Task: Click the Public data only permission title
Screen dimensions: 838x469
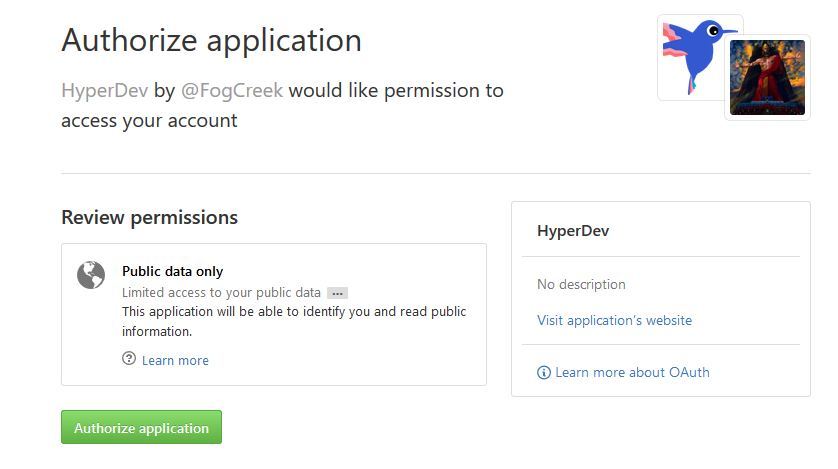Action: pyautogui.click(x=173, y=271)
